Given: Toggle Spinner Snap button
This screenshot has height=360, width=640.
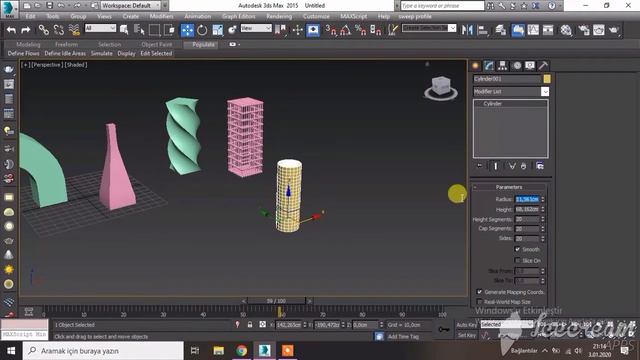Looking at the screenshot, I should click(376, 30).
